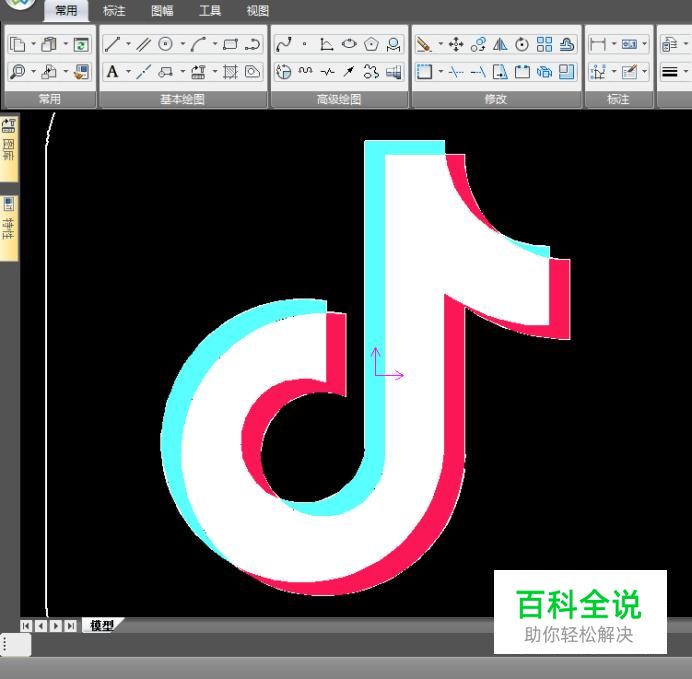Select the Polygon tool

click(x=371, y=44)
